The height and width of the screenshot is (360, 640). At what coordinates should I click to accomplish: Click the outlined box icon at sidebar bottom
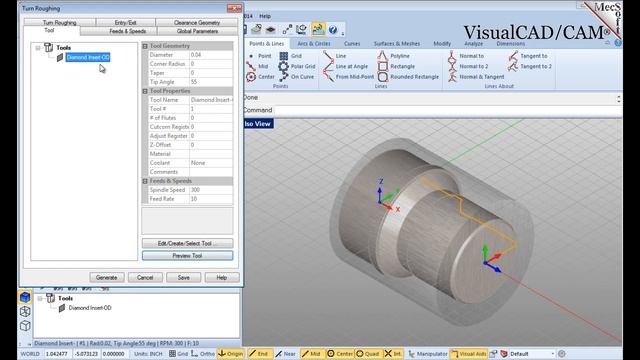click(x=25, y=326)
